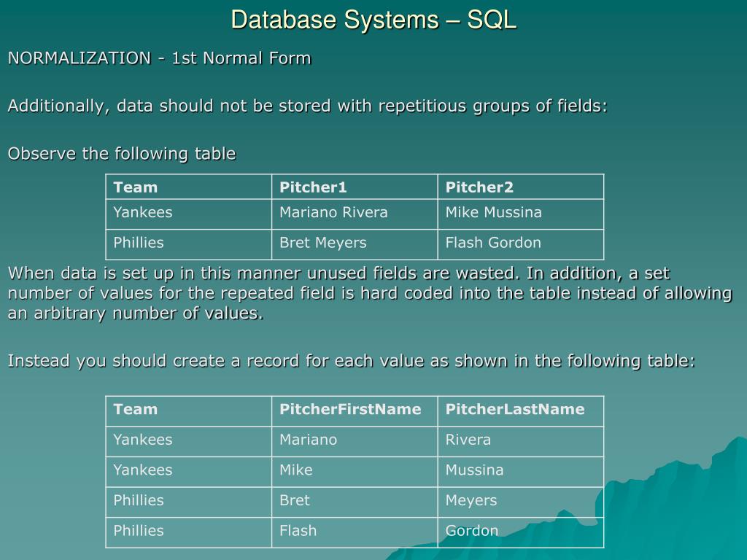Screen dimensions: 747x560
Task: Select the Phillies cell beside "Bret Meyers"
Action: 189,245
